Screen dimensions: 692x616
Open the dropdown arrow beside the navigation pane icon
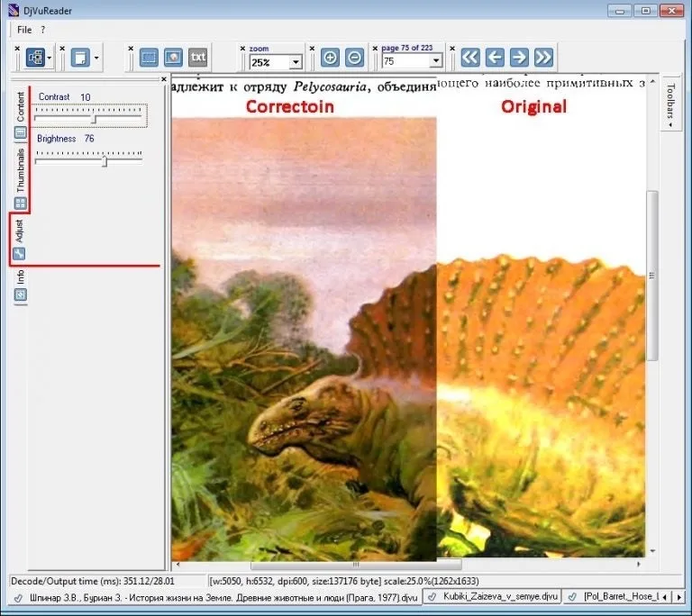pyautogui.click(x=50, y=58)
